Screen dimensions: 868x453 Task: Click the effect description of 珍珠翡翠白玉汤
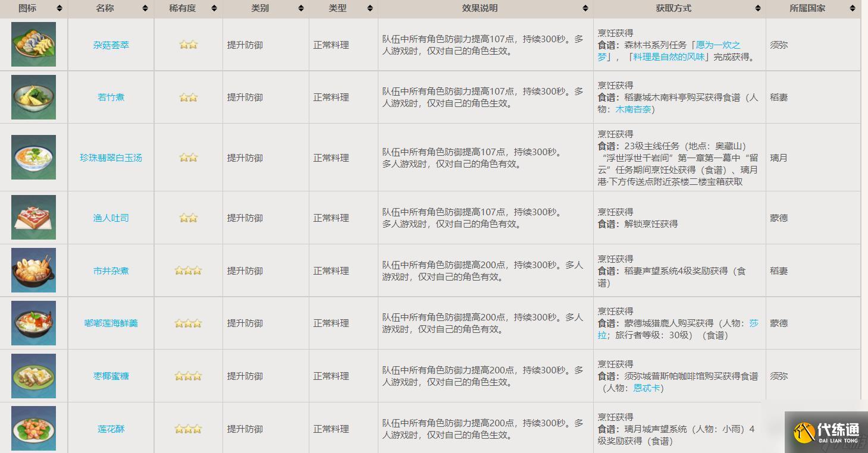point(472,158)
